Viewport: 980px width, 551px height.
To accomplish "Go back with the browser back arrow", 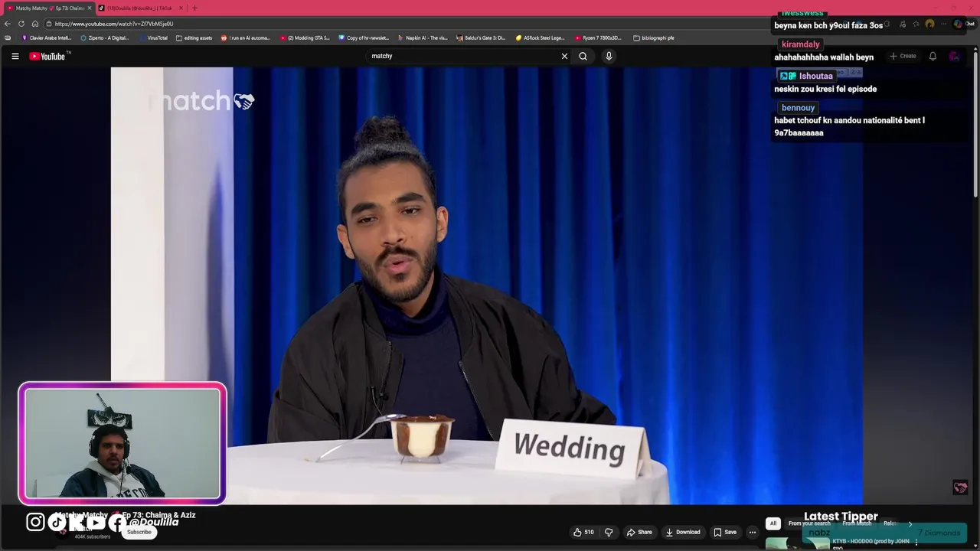I will coord(8,24).
